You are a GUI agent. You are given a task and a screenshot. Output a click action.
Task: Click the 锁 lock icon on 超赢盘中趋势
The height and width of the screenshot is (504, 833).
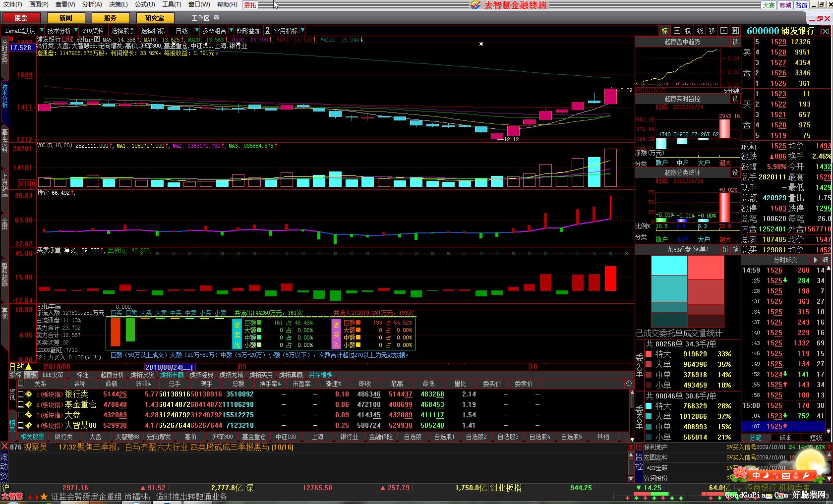tap(735, 42)
